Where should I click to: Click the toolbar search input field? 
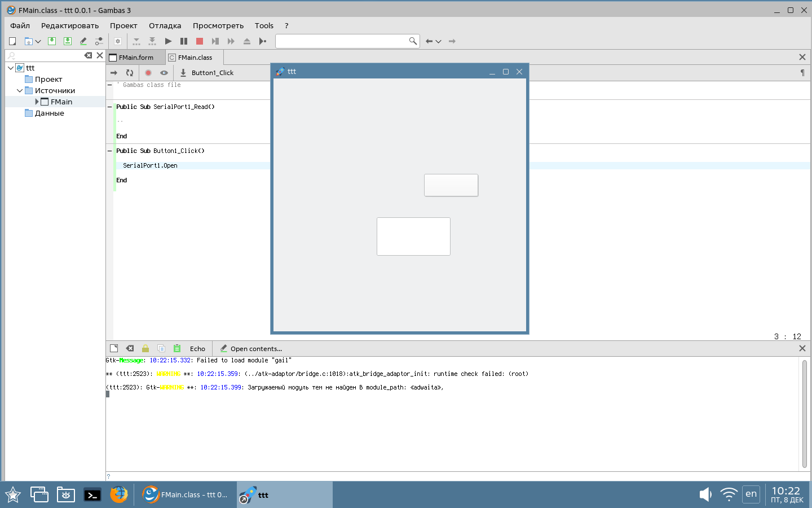click(x=342, y=41)
